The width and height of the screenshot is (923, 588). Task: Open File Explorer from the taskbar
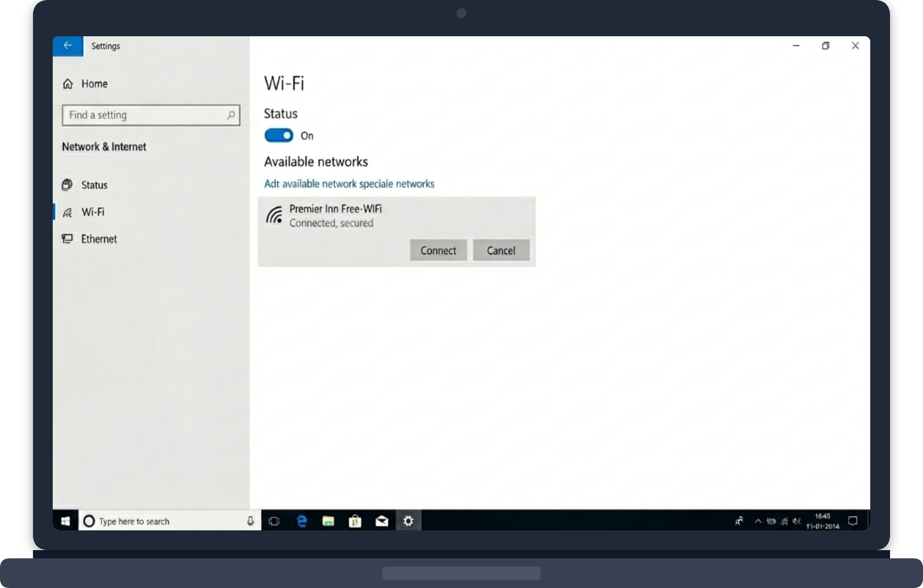pos(328,521)
